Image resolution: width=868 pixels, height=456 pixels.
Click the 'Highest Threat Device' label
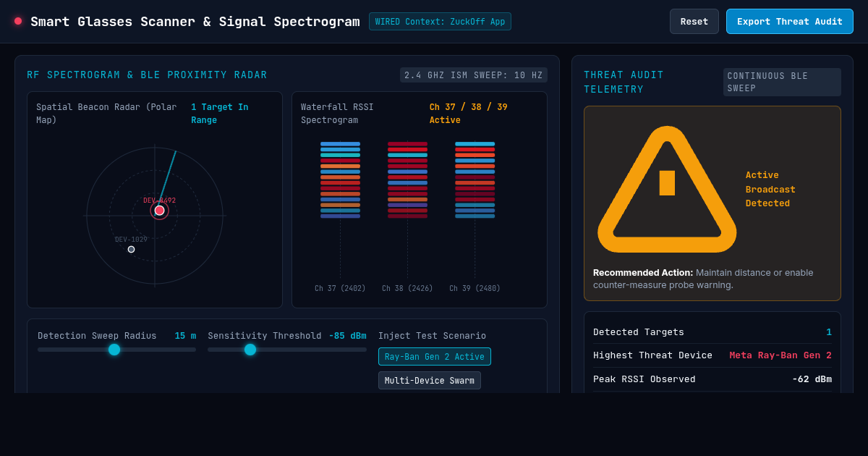point(652,355)
